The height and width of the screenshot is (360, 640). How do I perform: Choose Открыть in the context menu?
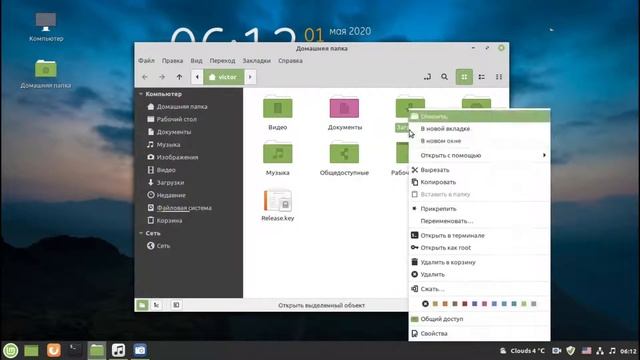click(x=479, y=116)
